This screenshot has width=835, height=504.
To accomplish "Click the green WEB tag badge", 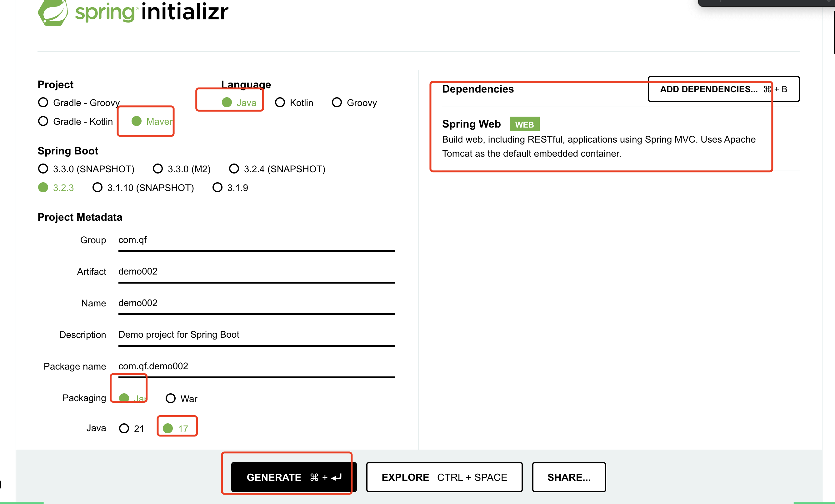I will 524,124.
